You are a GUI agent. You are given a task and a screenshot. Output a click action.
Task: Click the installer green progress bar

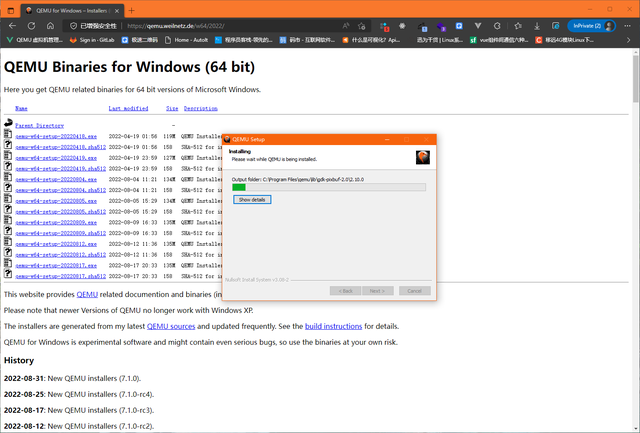pos(329,187)
